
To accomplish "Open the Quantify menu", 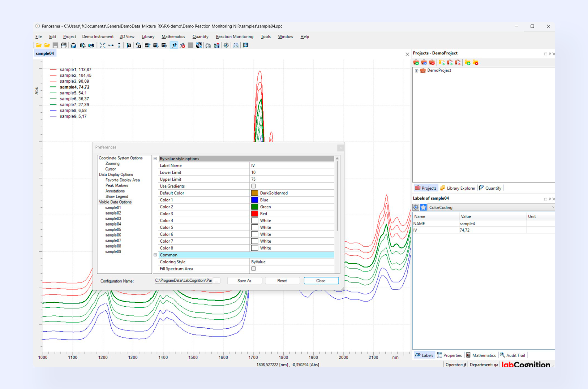I will (x=200, y=37).
